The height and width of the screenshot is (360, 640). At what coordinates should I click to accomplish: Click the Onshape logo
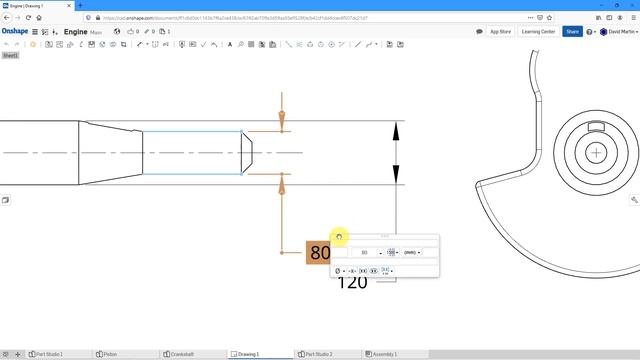15,31
